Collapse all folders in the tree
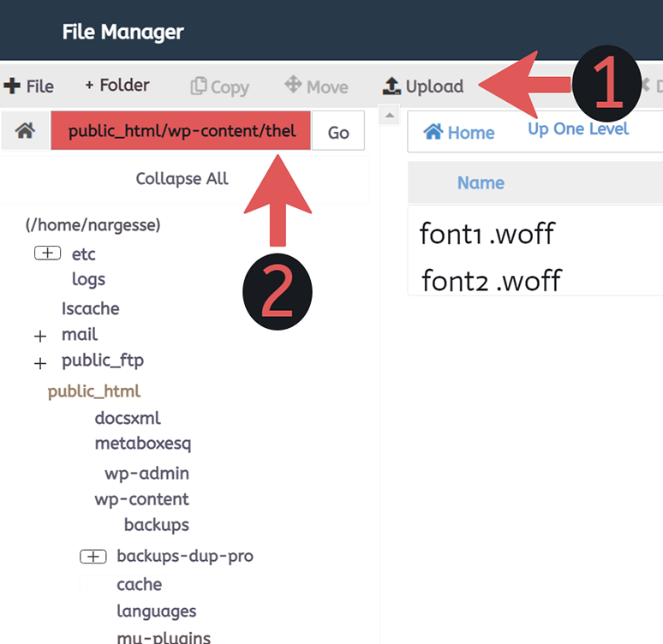This screenshot has height=644, width=663. [182, 179]
